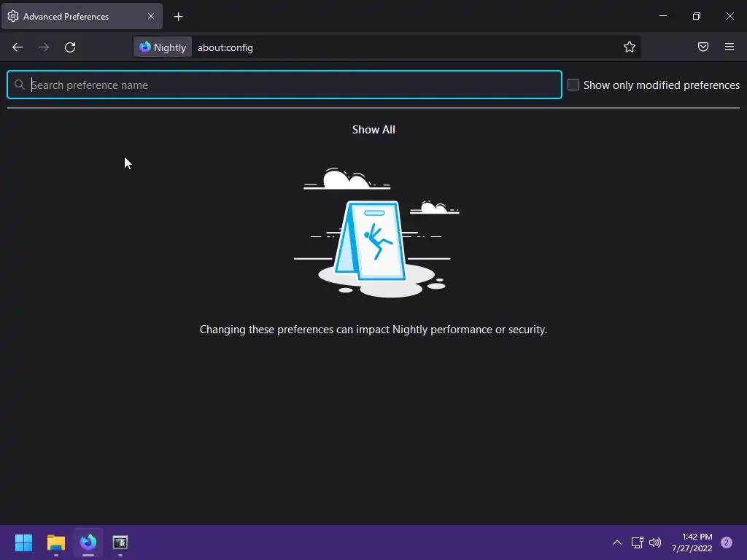This screenshot has width=747, height=560.
Task: Open the notification badge showing 2
Action: click(727, 542)
